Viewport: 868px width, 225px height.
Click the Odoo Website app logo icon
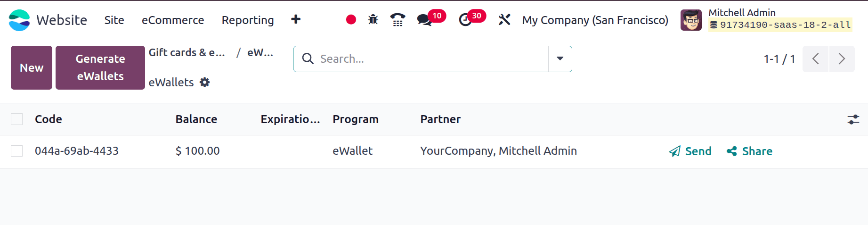click(19, 20)
